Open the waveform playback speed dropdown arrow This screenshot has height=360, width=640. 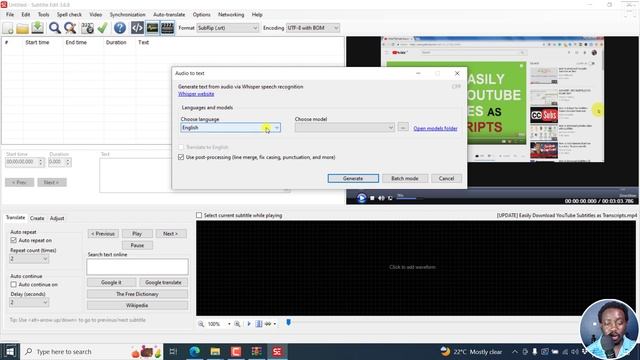[x=275, y=324]
